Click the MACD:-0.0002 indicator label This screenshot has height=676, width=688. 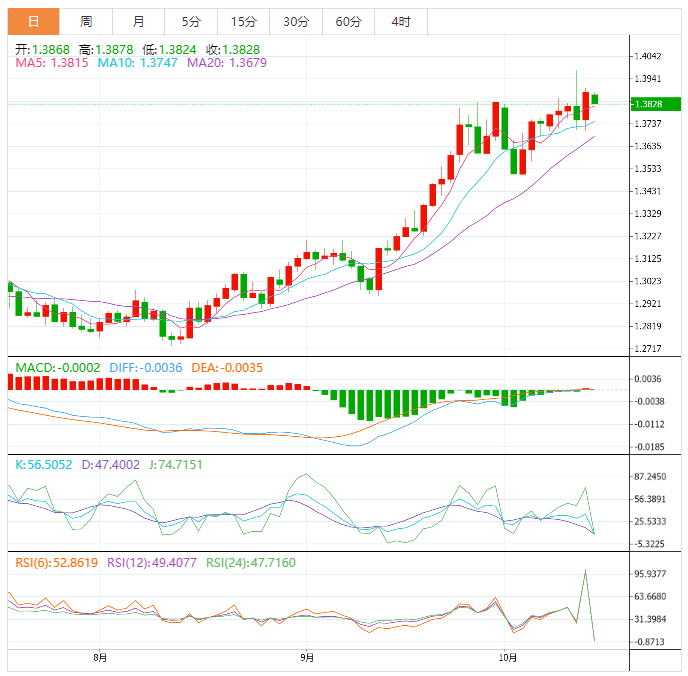coord(58,368)
